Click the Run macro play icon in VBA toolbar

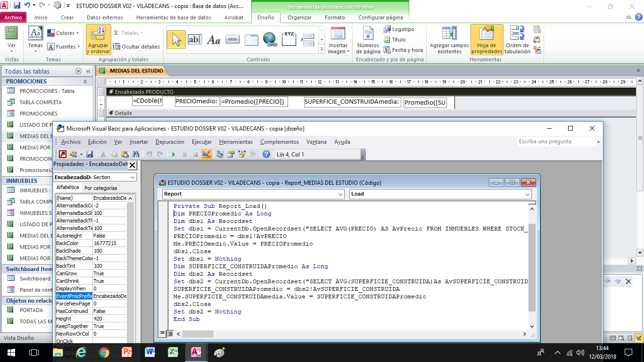(173, 154)
